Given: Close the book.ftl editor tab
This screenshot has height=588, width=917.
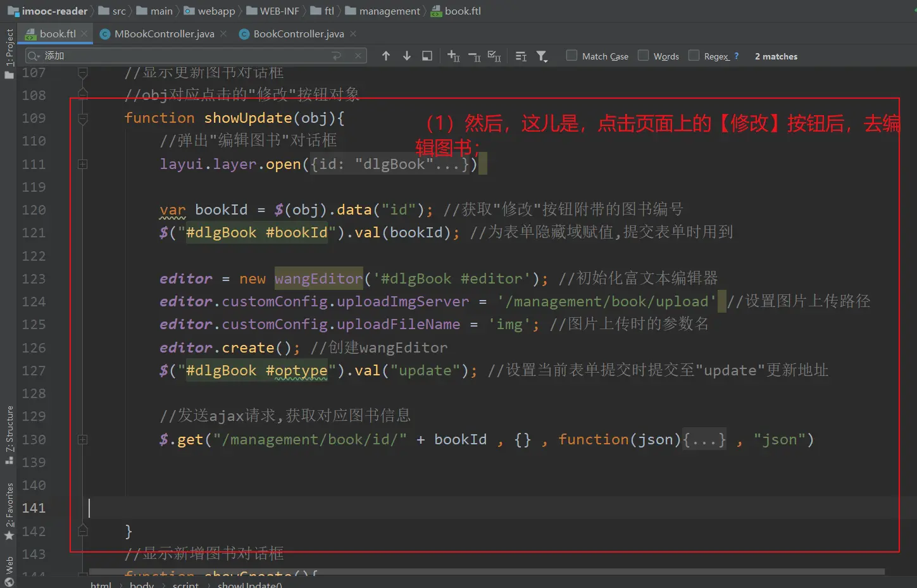Looking at the screenshot, I should pyautogui.click(x=84, y=34).
